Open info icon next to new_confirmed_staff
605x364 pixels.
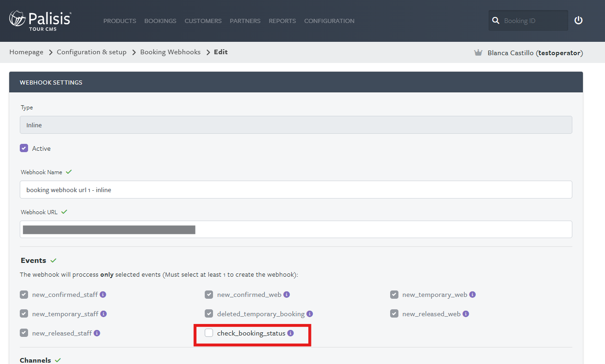pyautogui.click(x=103, y=295)
